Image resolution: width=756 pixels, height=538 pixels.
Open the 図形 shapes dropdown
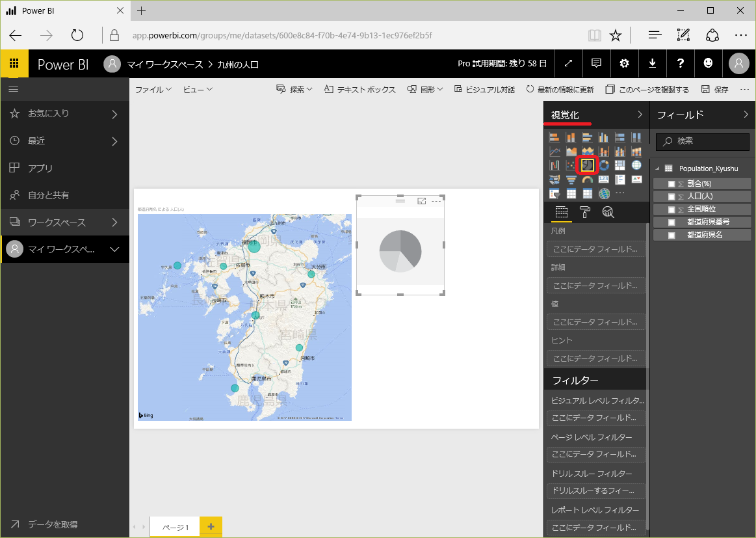424,90
